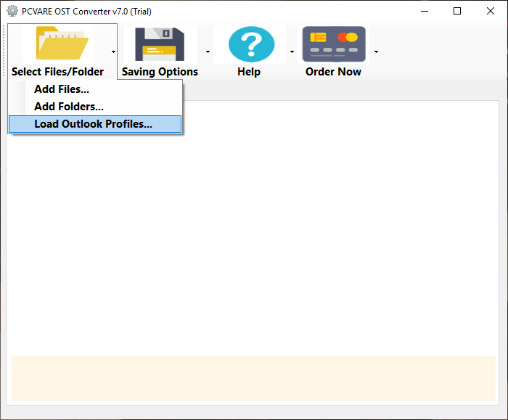
Task: Click the Select Files/Folder text label
Action: [57, 72]
